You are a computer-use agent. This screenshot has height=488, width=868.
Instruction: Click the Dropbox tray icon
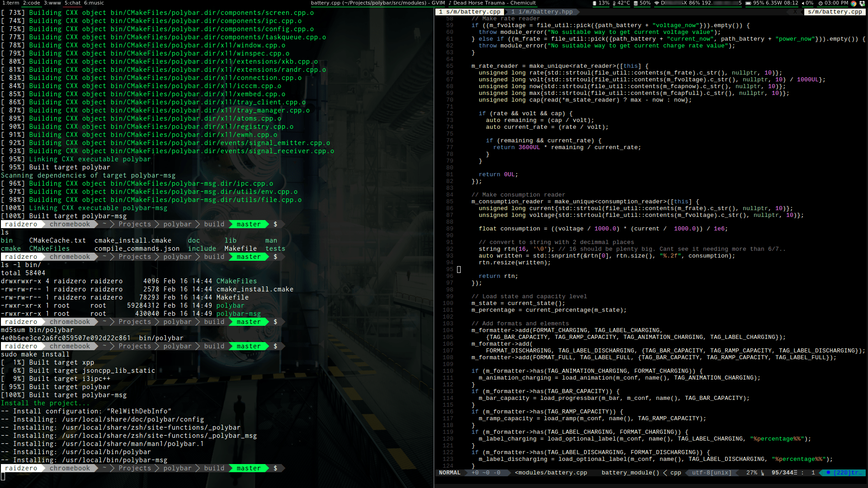[x=862, y=3]
